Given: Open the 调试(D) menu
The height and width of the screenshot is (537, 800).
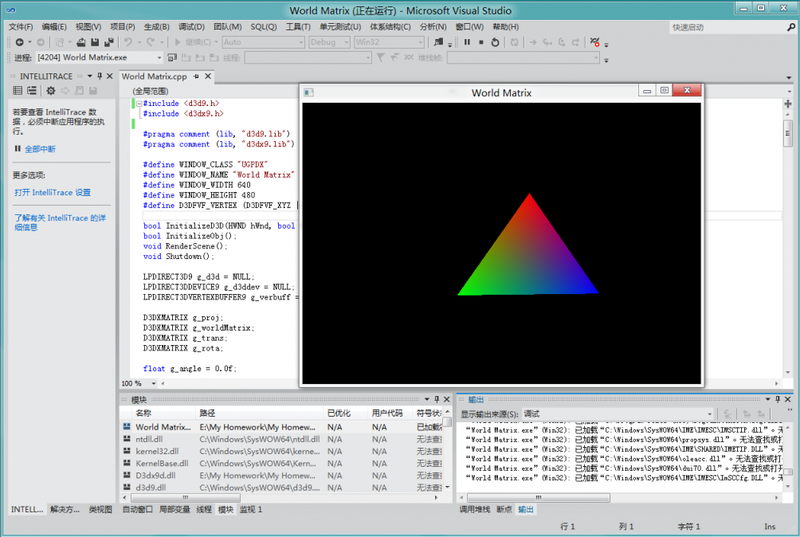Looking at the screenshot, I should [x=191, y=27].
